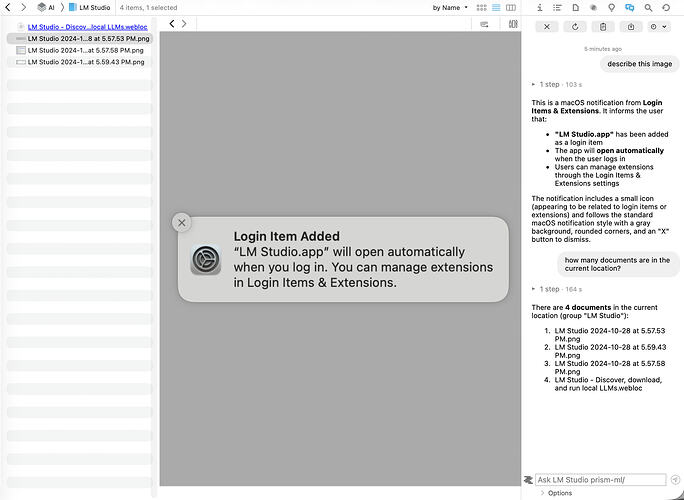Select the Chat inspector icon

[629, 7]
